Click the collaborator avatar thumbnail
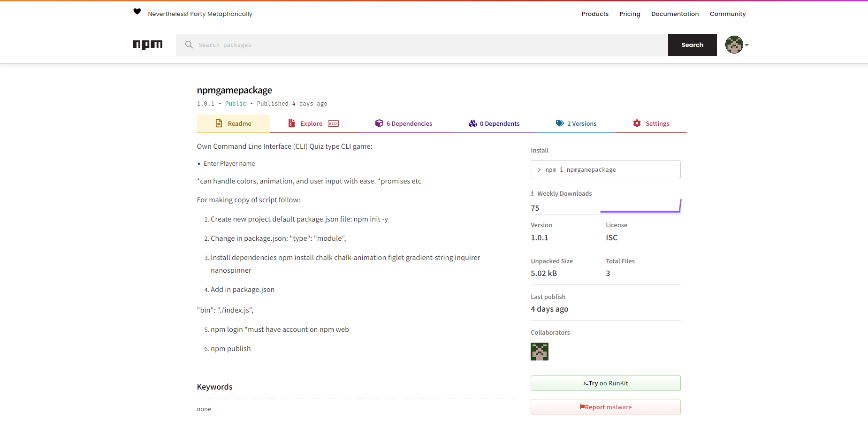Screen dimensions: 868x429 pyautogui.click(x=540, y=352)
